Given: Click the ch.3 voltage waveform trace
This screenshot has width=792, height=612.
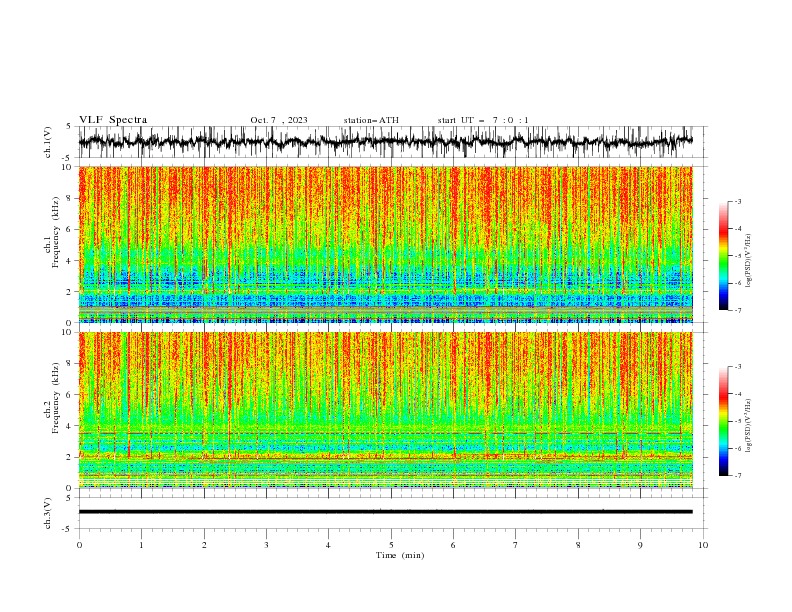Looking at the screenshot, I should pyautogui.click(x=386, y=512).
